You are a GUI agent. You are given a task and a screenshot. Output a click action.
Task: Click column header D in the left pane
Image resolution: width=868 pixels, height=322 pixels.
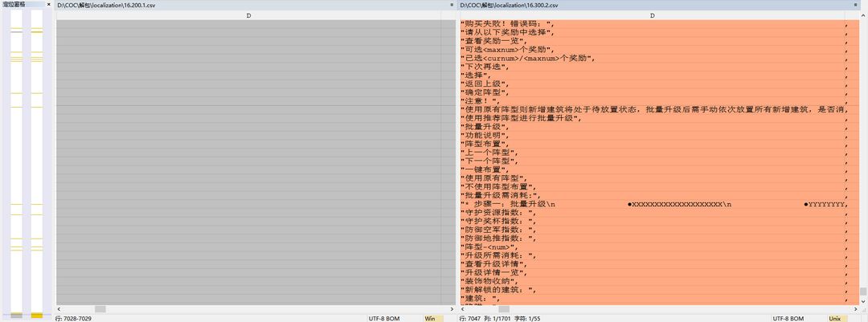tap(248, 16)
